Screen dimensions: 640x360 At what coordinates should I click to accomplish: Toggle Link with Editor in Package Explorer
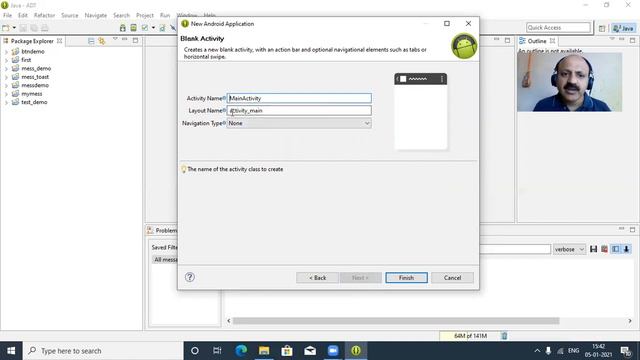point(101,41)
